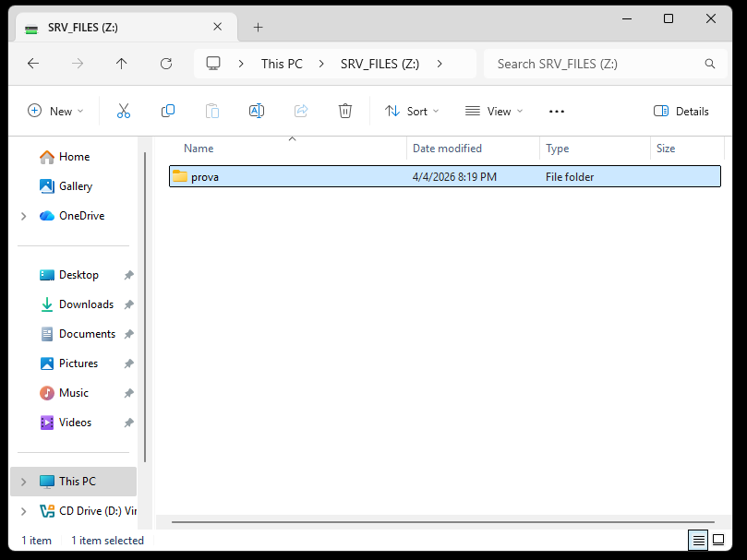747x560 pixels.
Task: Open the See more ellipsis menu
Action: pyautogui.click(x=556, y=111)
